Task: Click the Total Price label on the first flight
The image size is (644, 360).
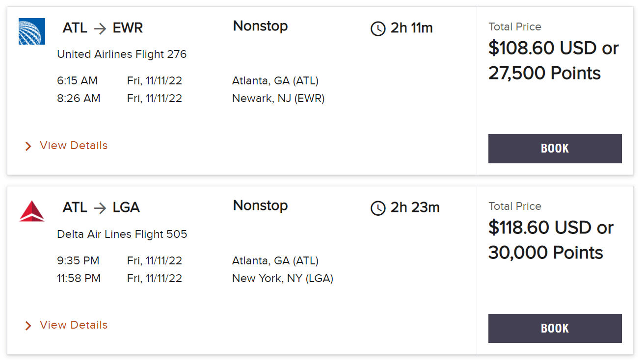Action: coord(515,27)
